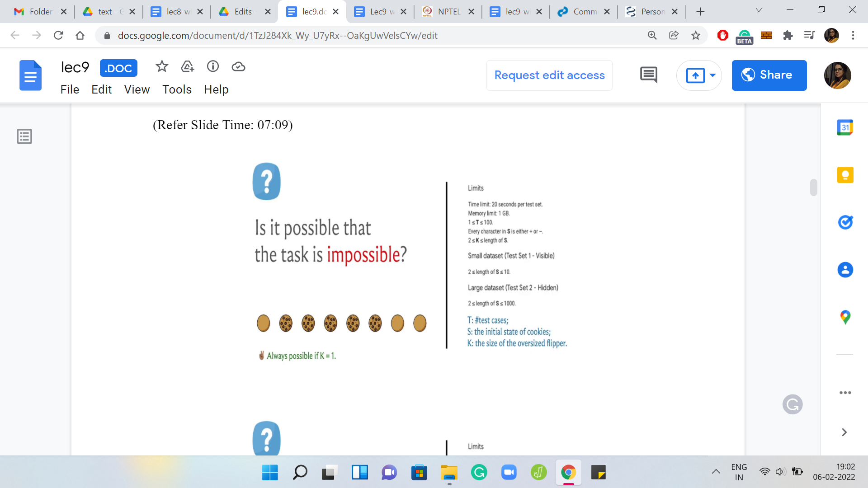The image size is (868, 488).
Task: Click the document vertical scrollbar thumb
Action: 814,188
